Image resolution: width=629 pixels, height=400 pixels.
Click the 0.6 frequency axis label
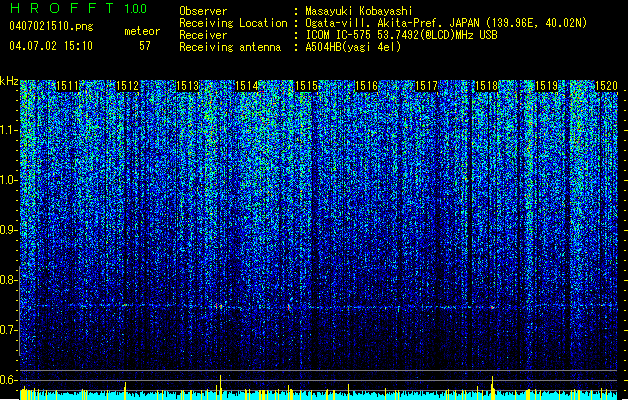pyautogui.click(x=9, y=380)
